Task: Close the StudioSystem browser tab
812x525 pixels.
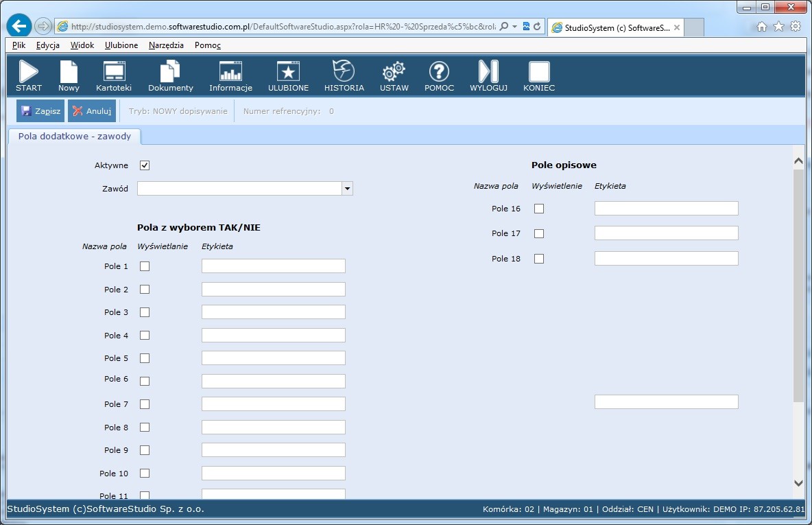Action: [677, 27]
